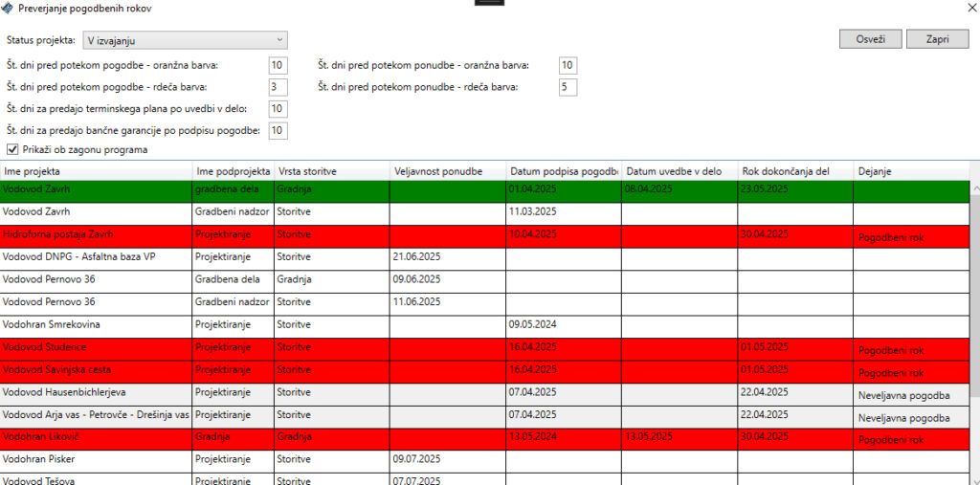The height and width of the screenshot is (485, 980).
Task: Click Vodohran Smrekovina project name
Action: 52,324
